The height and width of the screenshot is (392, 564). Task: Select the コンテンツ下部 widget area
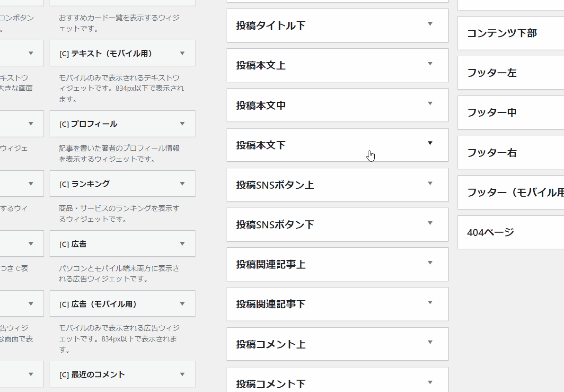502,33
